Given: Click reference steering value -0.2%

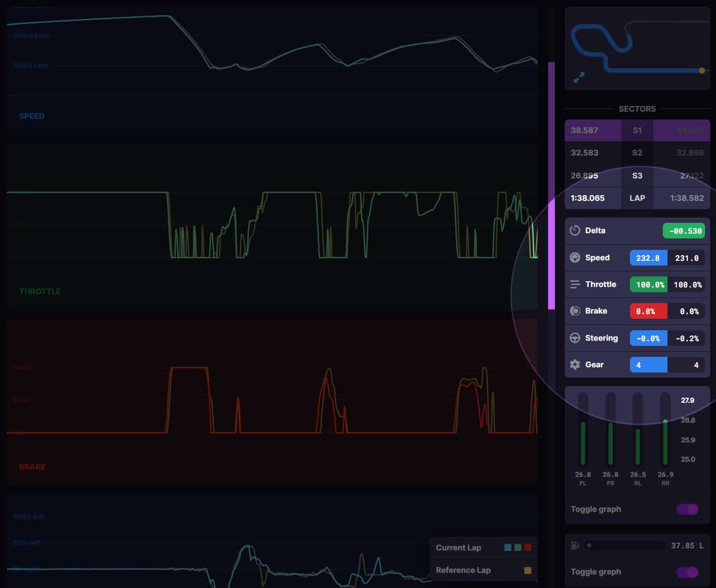Looking at the screenshot, I should coord(686,338).
